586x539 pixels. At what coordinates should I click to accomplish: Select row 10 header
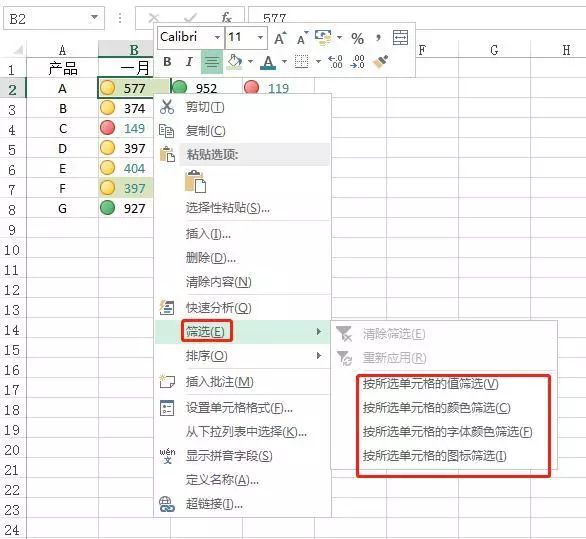point(12,250)
